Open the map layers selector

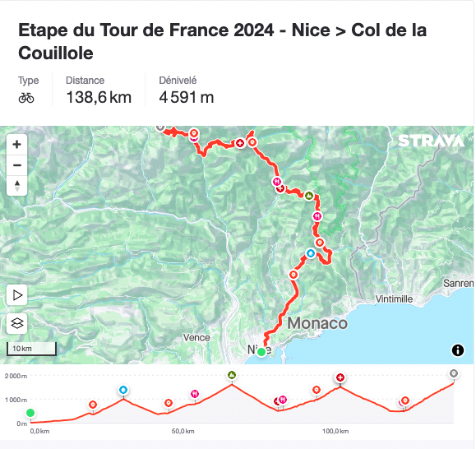tap(17, 323)
